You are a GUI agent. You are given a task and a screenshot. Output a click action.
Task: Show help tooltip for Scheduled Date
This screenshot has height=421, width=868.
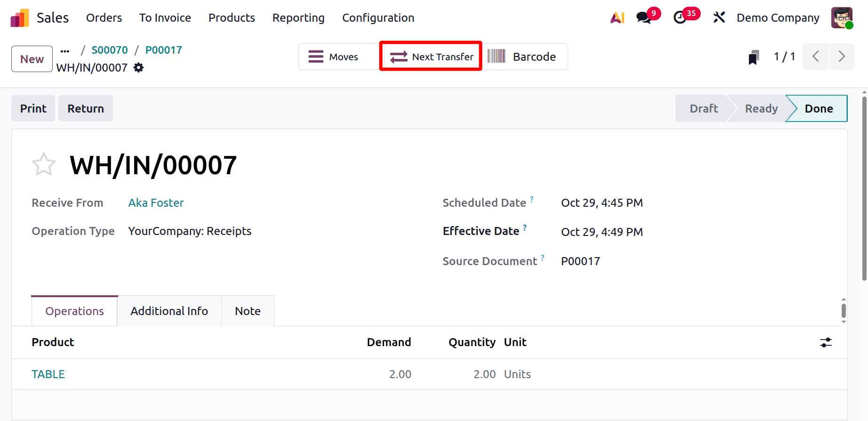coord(531,199)
